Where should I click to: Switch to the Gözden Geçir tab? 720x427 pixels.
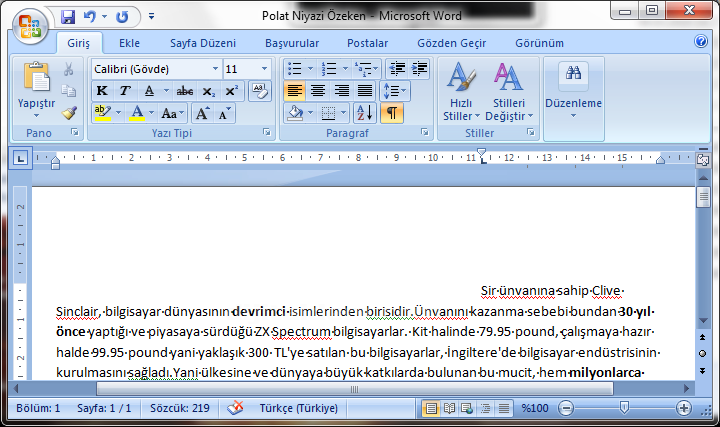pyautogui.click(x=451, y=43)
